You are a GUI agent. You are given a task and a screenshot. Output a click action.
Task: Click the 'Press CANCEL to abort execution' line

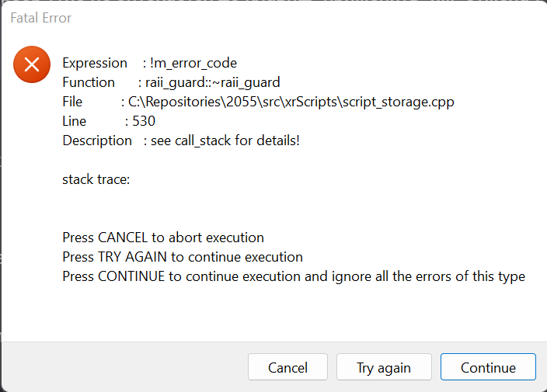pos(163,238)
